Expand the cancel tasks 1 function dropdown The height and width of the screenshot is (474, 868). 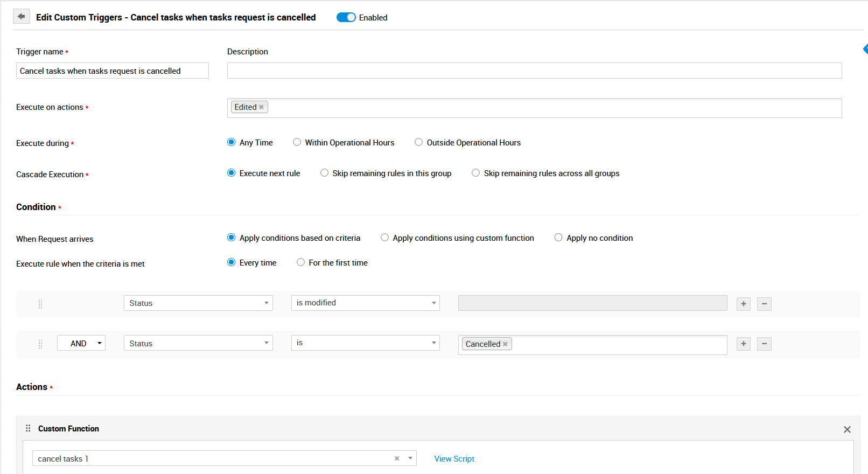pos(410,458)
